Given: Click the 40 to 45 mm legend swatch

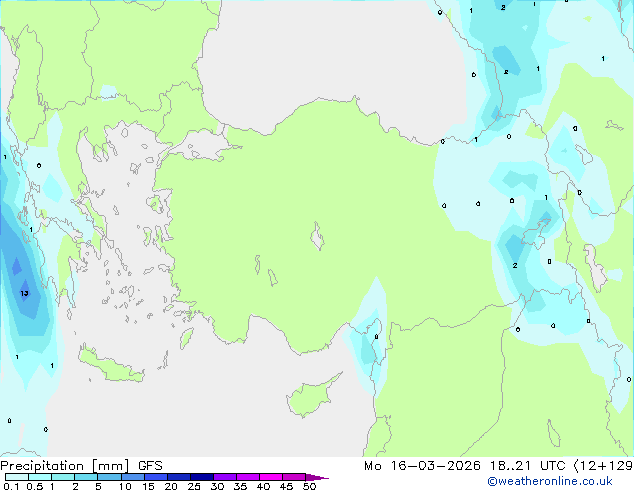Looking at the screenshot, I should (271, 477).
